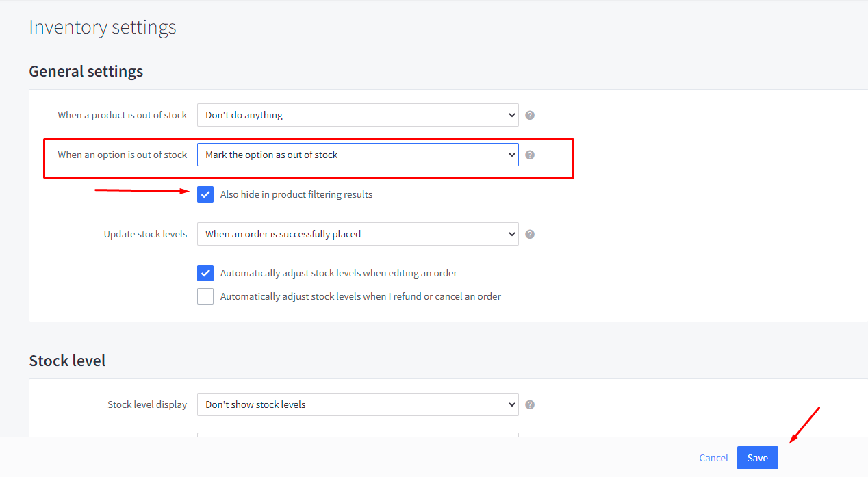
Task: Click "When an option is out of stock" label
Action: tap(122, 155)
